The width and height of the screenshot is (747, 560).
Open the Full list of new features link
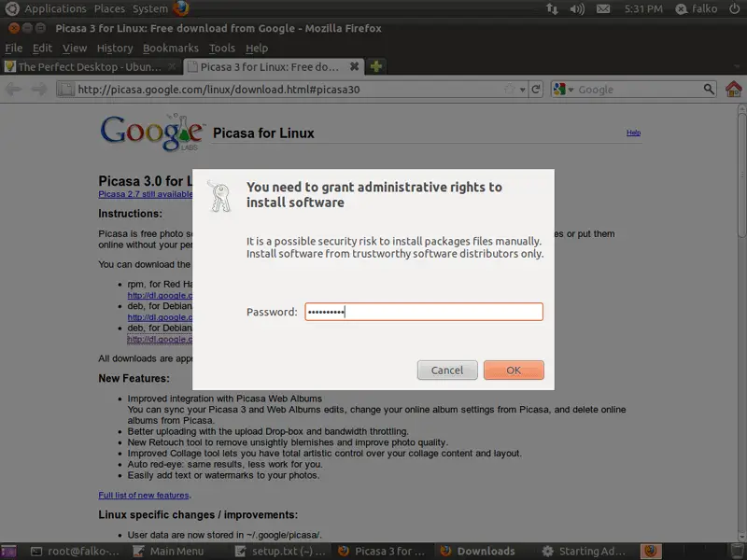(144, 496)
